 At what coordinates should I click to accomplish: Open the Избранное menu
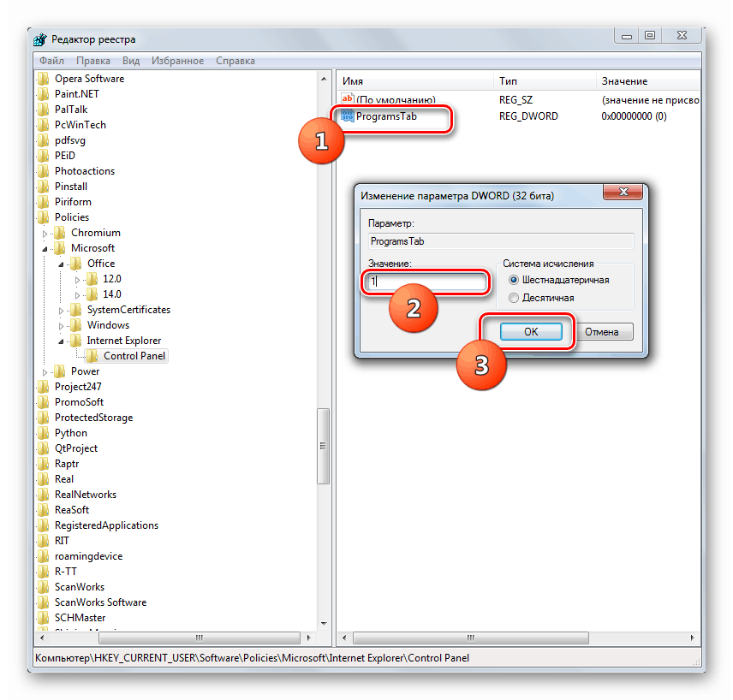tap(177, 61)
